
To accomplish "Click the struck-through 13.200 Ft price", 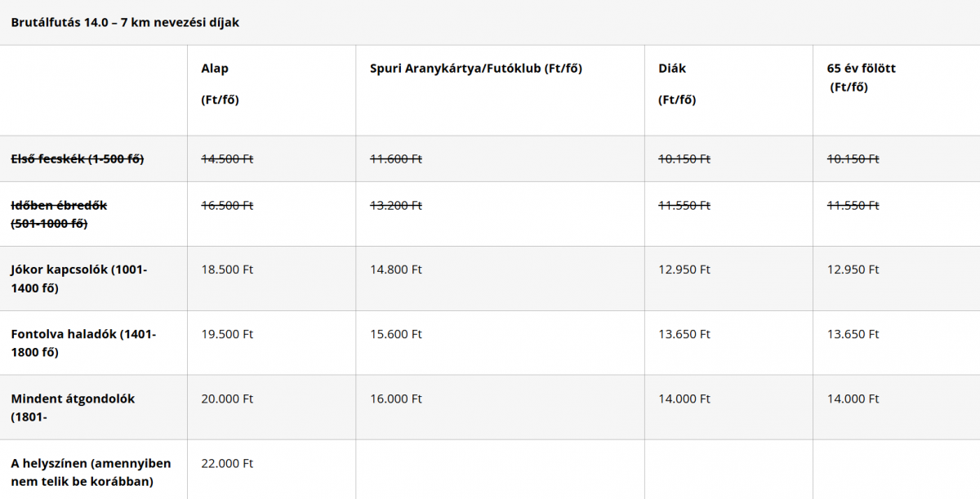I will pyautogui.click(x=395, y=205).
